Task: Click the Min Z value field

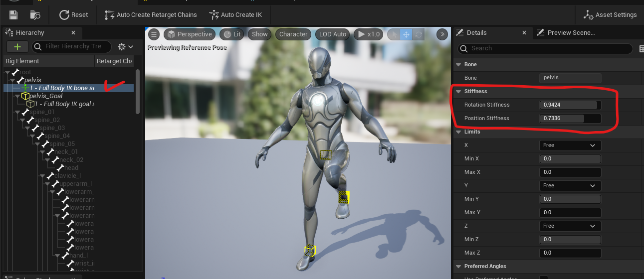Action: click(x=570, y=239)
